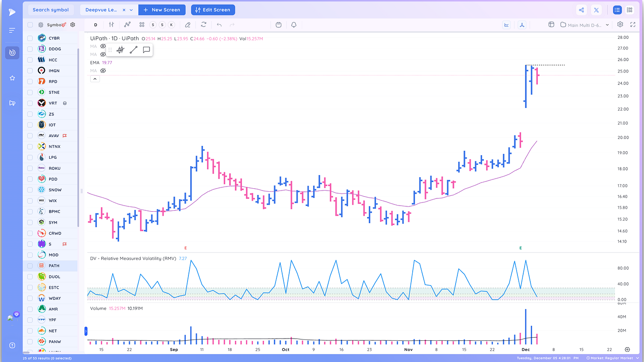Expand the side panel blue arrow by volume
The width and height of the screenshot is (644, 362).
86,330
